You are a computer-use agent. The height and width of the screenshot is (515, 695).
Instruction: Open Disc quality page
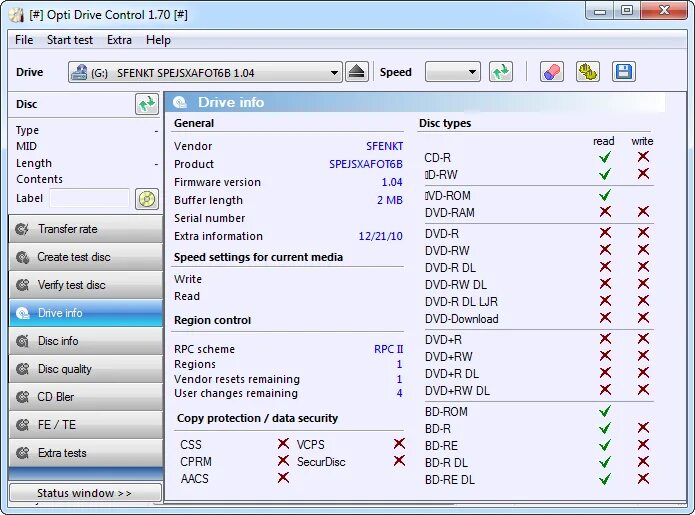(86, 369)
